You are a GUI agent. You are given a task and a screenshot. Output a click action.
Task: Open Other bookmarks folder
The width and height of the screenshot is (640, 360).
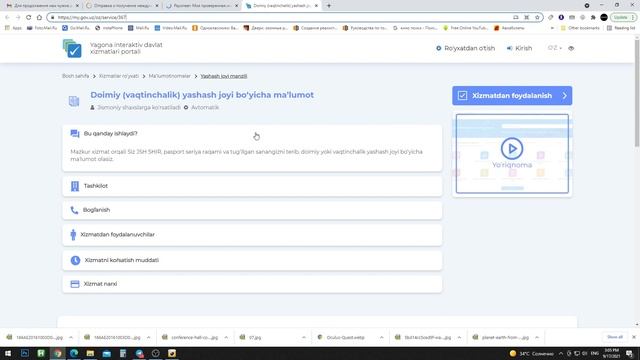tap(580, 28)
